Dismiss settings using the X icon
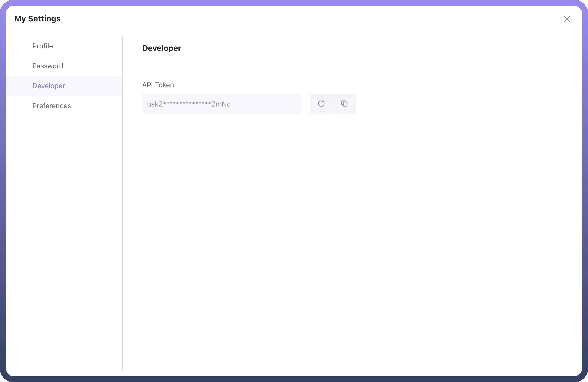The width and height of the screenshot is (588, 382). pos(567,19)
